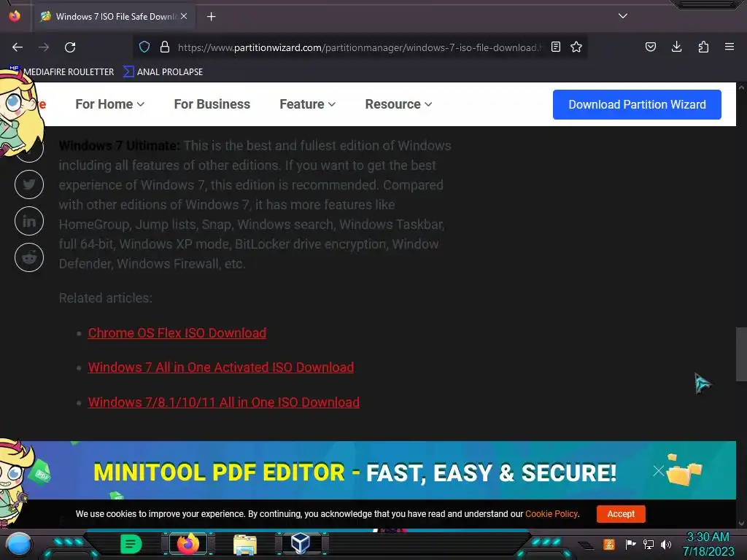Viewport: 747px width, 560px height.
Task: Open green notes app in taskbar
Action: [131, 544]
